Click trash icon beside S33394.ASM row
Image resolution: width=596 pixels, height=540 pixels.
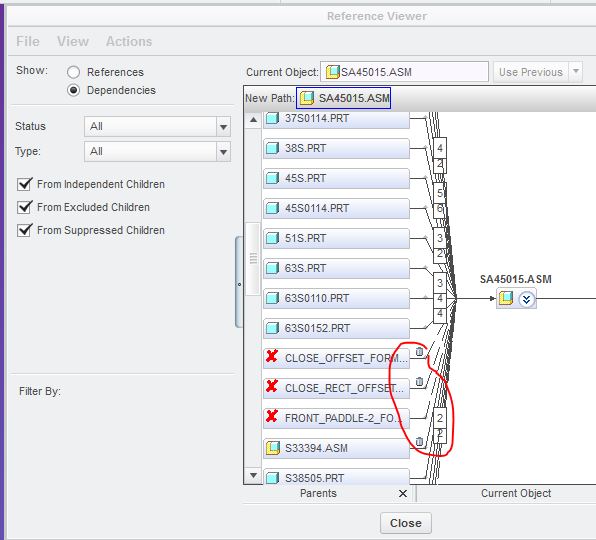(419, 442)
